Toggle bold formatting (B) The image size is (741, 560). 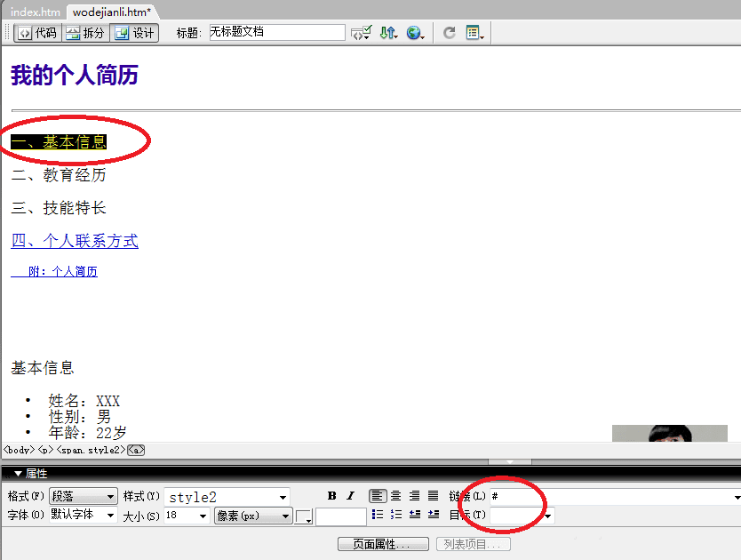click(x=331, y=496)
